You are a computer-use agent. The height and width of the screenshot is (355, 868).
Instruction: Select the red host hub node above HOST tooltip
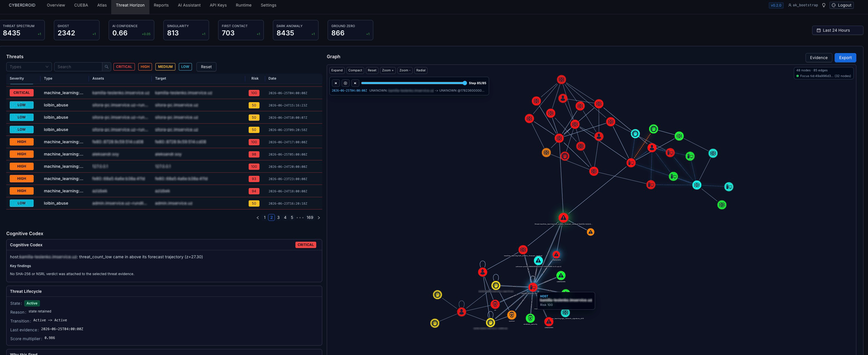(533, 288)
